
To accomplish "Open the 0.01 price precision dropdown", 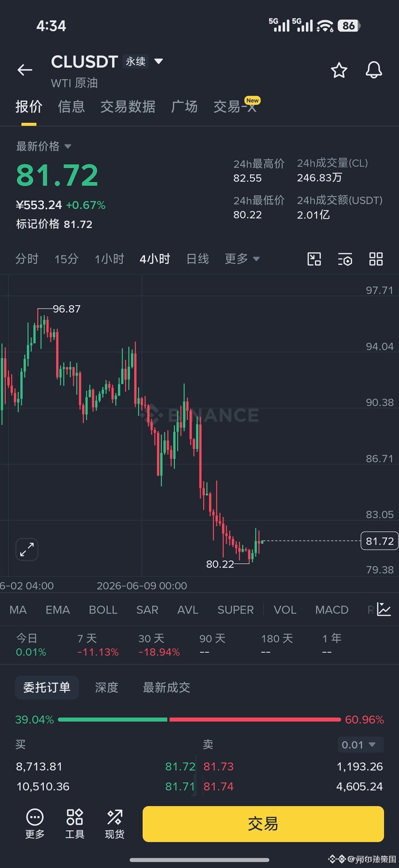I will coord(360,745).
